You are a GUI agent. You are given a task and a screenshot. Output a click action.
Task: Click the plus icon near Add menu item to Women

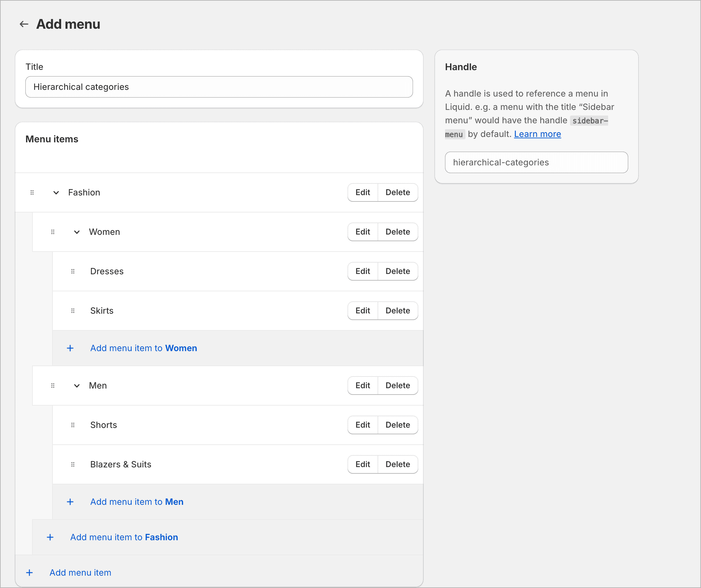pos(70,348)
